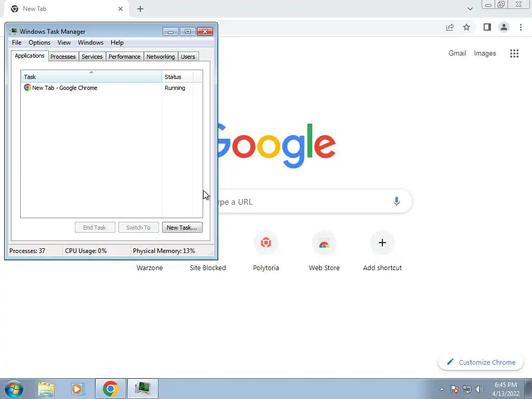
Task: Sort by the Status column header
Action: point(178,77)
